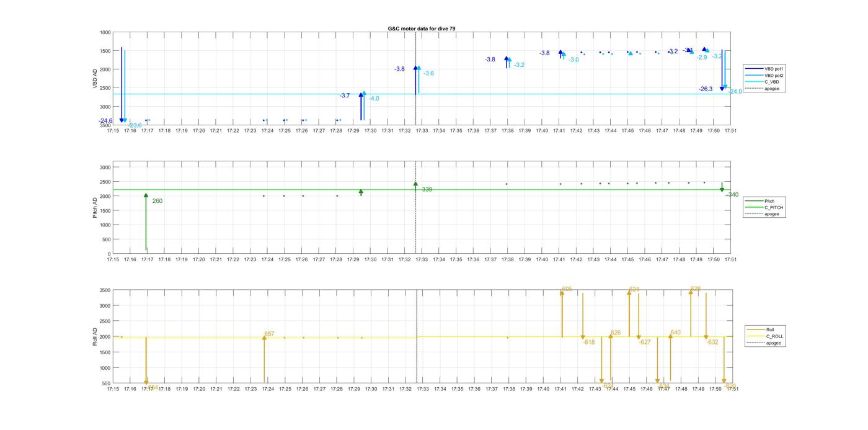The width and height of the screenshot is (868, 430).
Task: Click the '640' roll data label
Action: coord(675,333)
